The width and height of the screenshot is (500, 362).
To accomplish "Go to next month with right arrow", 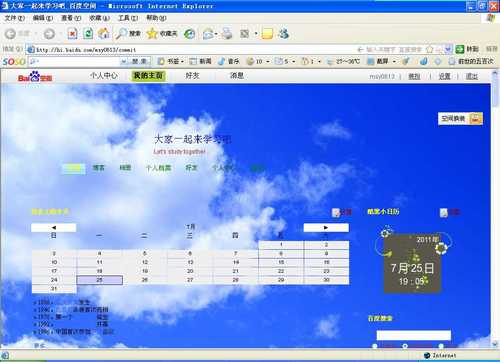I will pyautogui.click(x=326, y=228).
